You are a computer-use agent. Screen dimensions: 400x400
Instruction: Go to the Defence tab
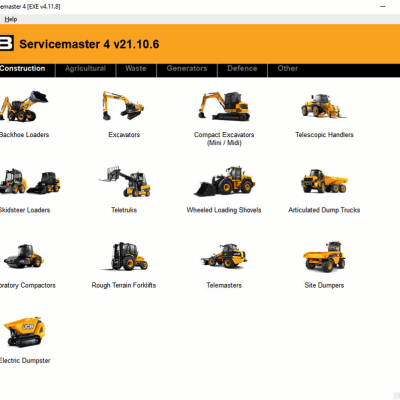click(x=242, y=69)
